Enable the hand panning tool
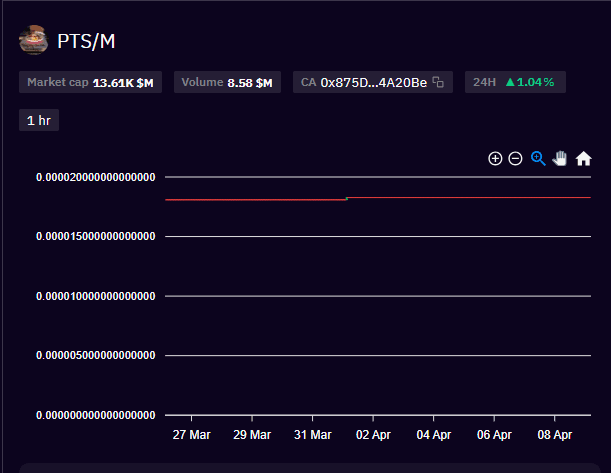611x473 pixels. 561,158
